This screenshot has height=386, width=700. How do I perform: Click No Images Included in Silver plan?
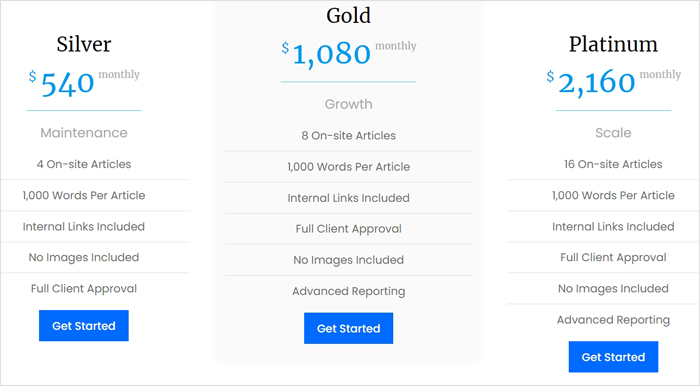coord(84,257)
